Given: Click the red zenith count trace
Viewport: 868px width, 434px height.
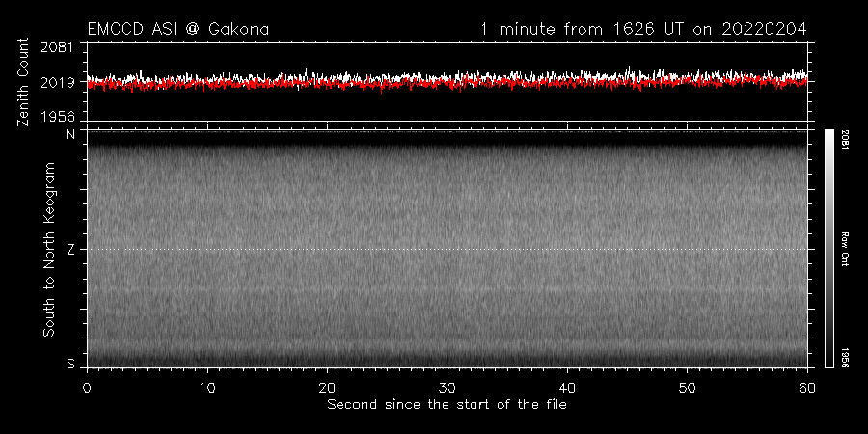Looking at the screenshot, I should click(447, 84).
